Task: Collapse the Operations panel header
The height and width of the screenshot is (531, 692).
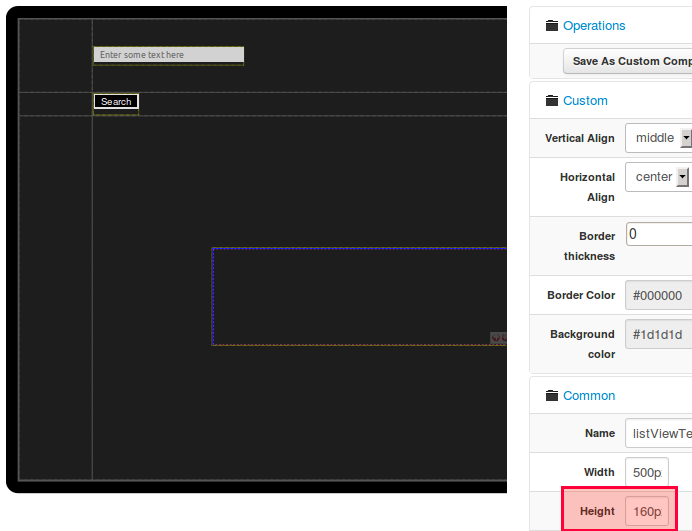Action: [x=594, y=26]
